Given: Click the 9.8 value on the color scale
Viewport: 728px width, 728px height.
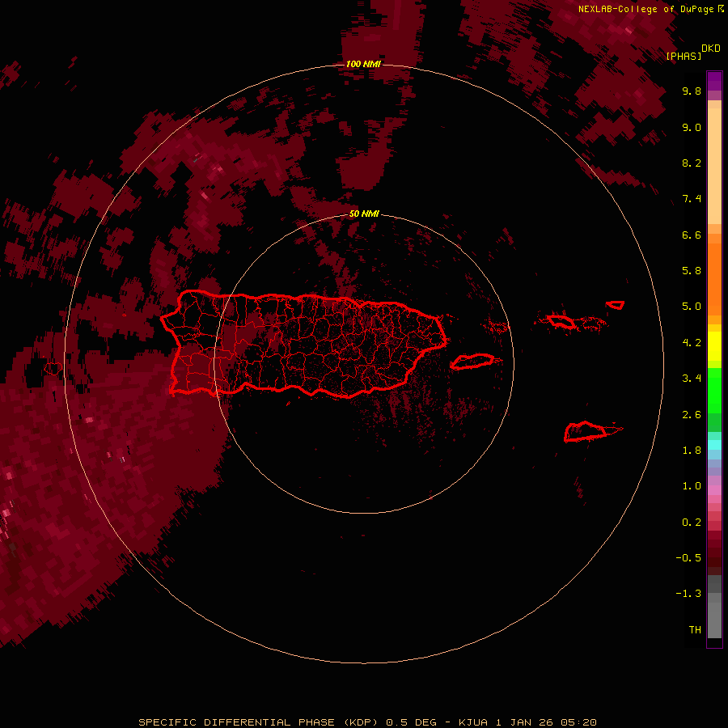Looking at the screenshot, I should pyautogui.click(x=692, y=91).
